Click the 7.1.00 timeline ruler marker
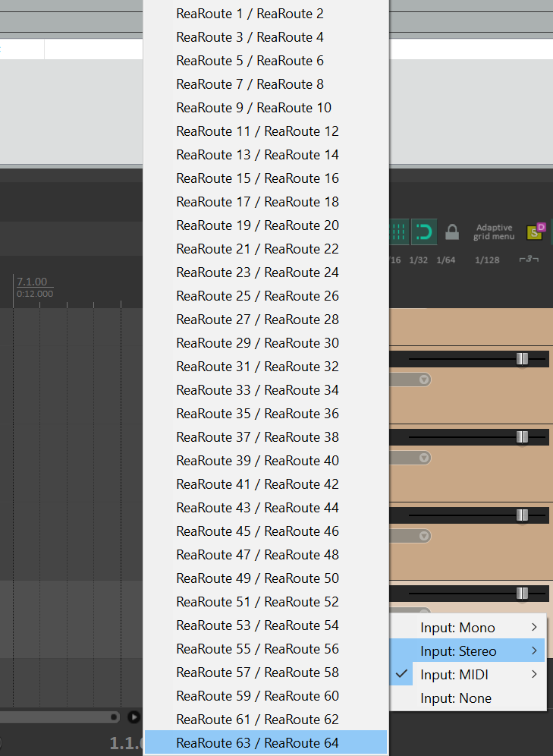 [x=32, y=282]
